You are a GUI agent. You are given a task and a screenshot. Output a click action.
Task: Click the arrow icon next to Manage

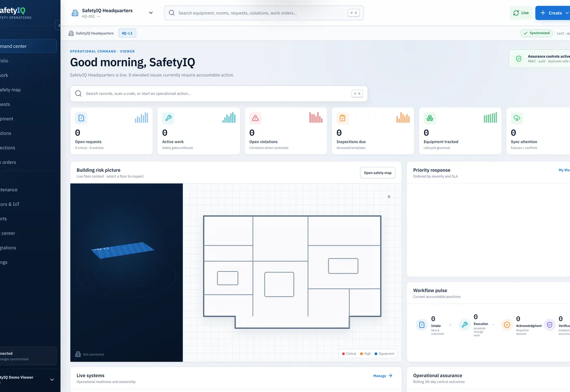coord(390,376)
